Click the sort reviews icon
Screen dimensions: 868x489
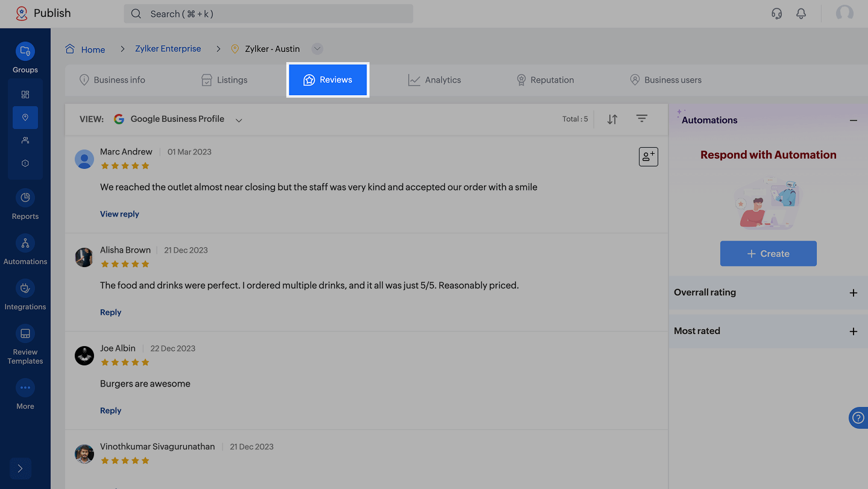612,119
